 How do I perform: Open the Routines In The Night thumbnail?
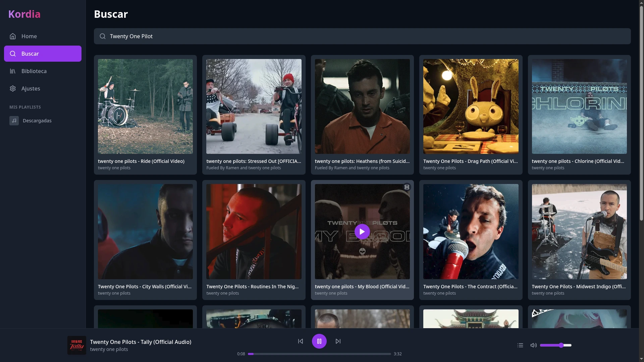pyautogui.click(x=254, y=232)
